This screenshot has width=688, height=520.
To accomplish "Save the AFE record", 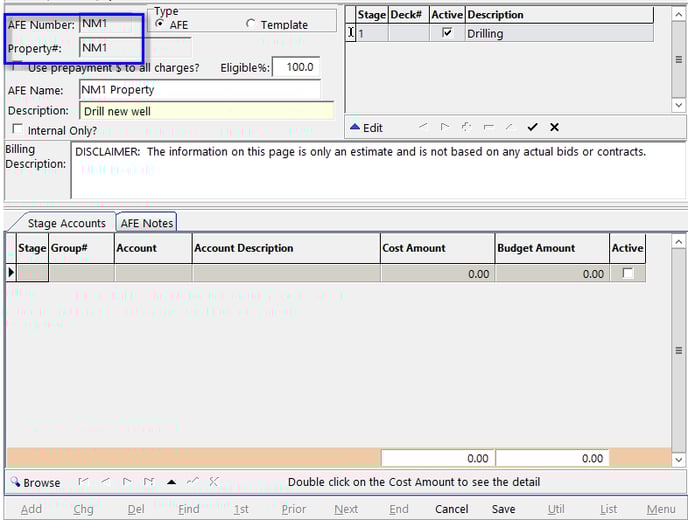I will click(503, 509).
